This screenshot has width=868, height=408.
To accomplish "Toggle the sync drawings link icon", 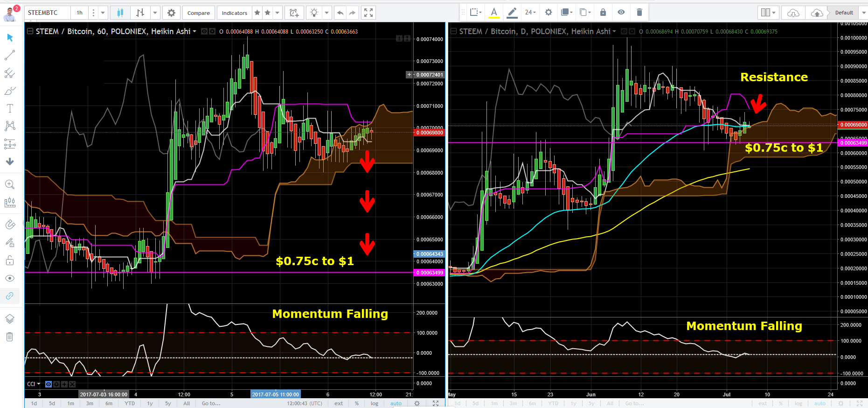I will pos(10,296).
